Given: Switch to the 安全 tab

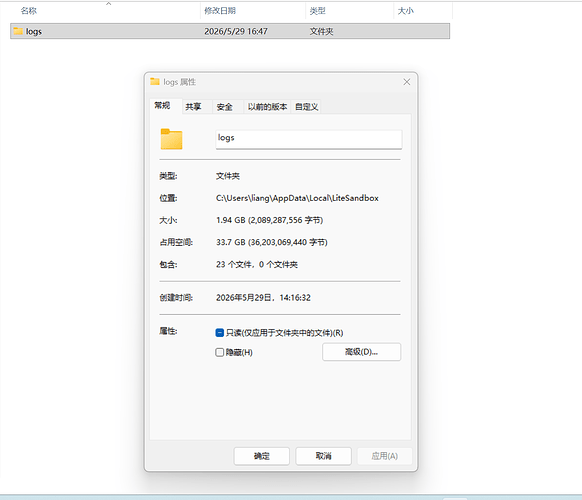Looking at the screenshot, I should pos(225,107).
